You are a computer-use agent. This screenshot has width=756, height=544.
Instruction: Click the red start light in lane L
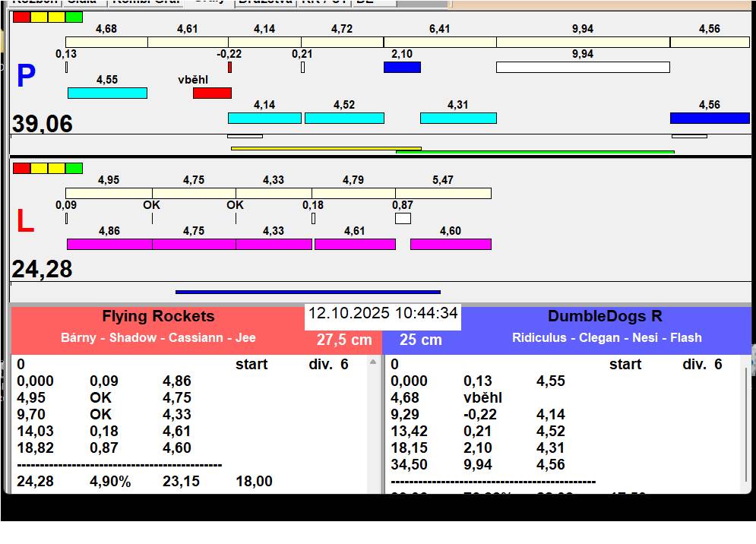[x=21, y=168]
